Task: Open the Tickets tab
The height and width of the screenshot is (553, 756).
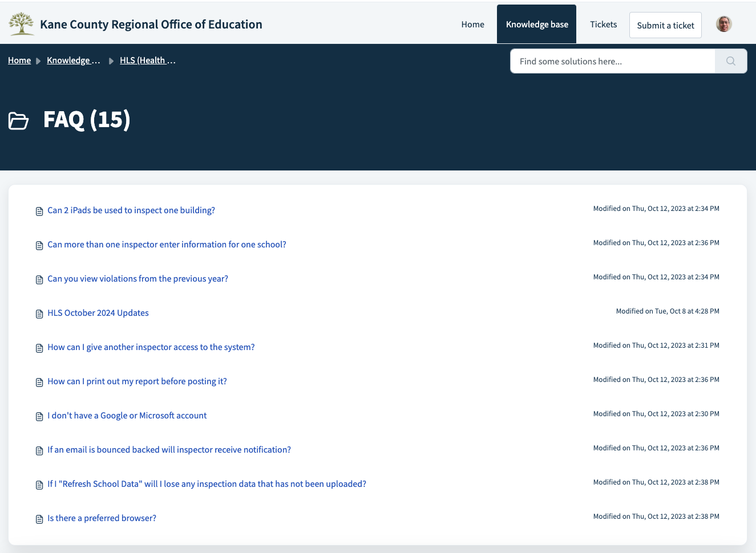Action: 604,25
